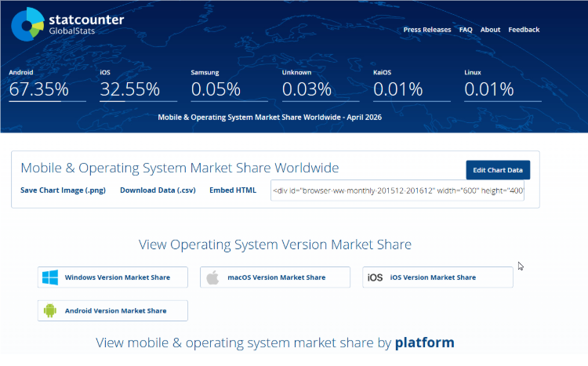Screen dimensions: 588x366
Task: Open Windows Version Market Share
Action: coord(112,277)
